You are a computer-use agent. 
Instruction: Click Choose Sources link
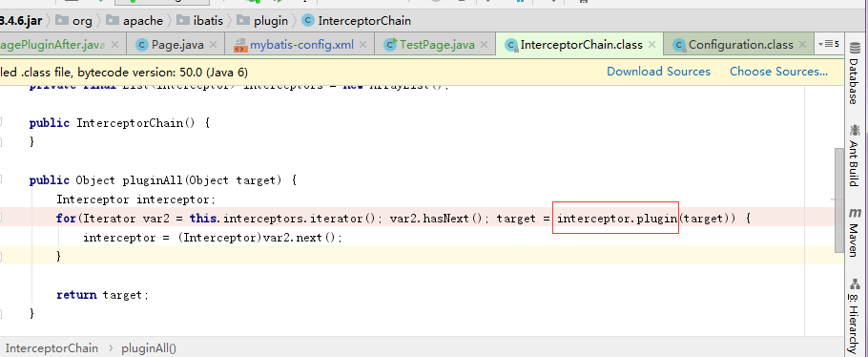pyautogui.click(x=779, y=72)
